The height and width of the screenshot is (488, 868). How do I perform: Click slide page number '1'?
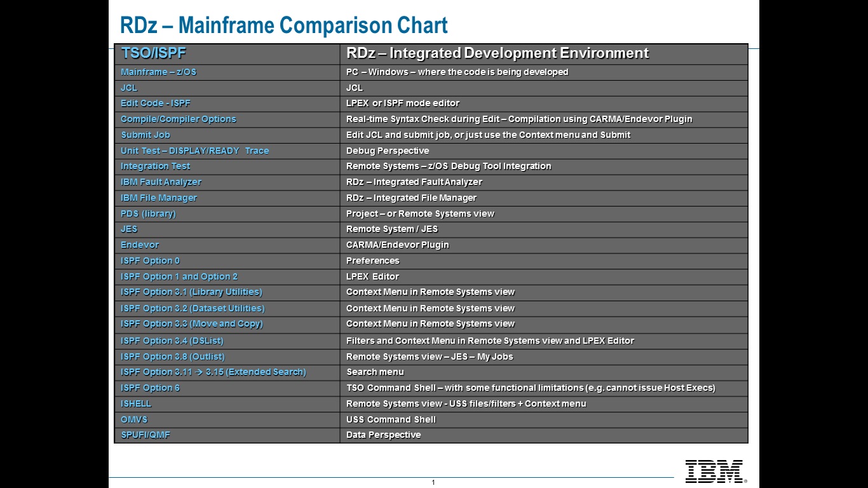tap(433, 483)
